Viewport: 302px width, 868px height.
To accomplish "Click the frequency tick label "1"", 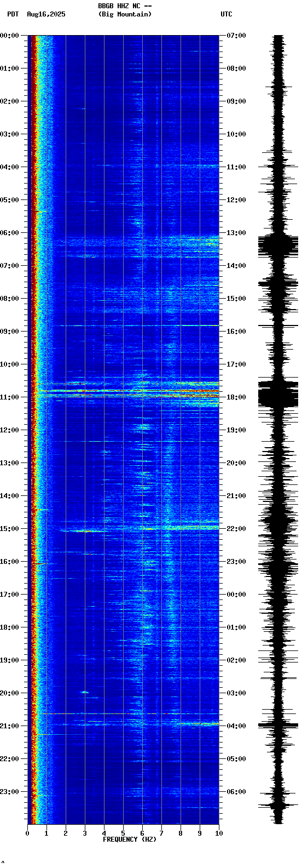I will [47, 833].
